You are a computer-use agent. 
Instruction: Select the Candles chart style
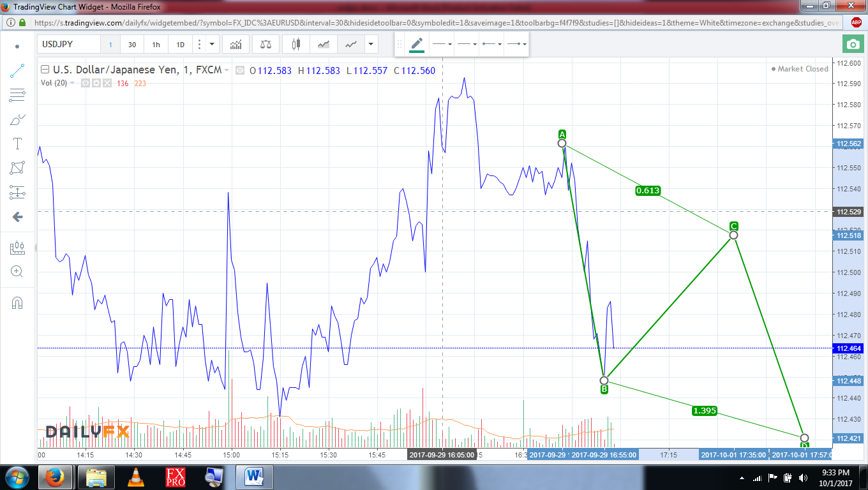coord(296,45)
